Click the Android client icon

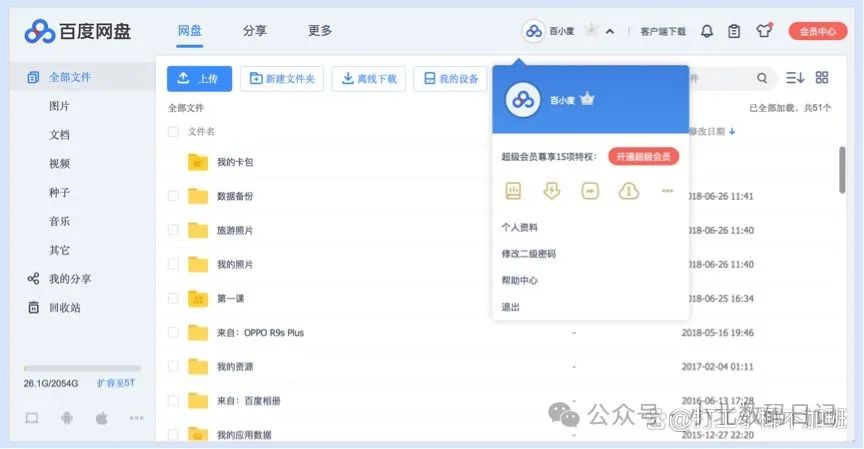coord(67,418)
